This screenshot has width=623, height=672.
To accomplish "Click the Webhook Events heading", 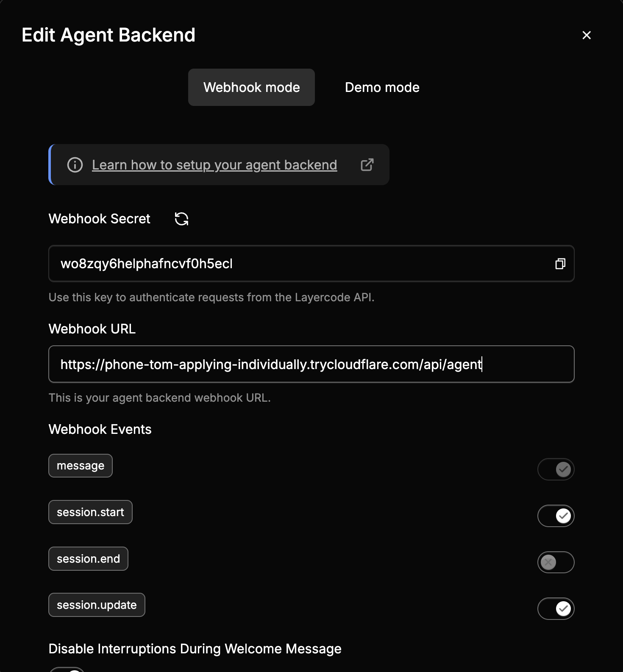I will point(100,429).
